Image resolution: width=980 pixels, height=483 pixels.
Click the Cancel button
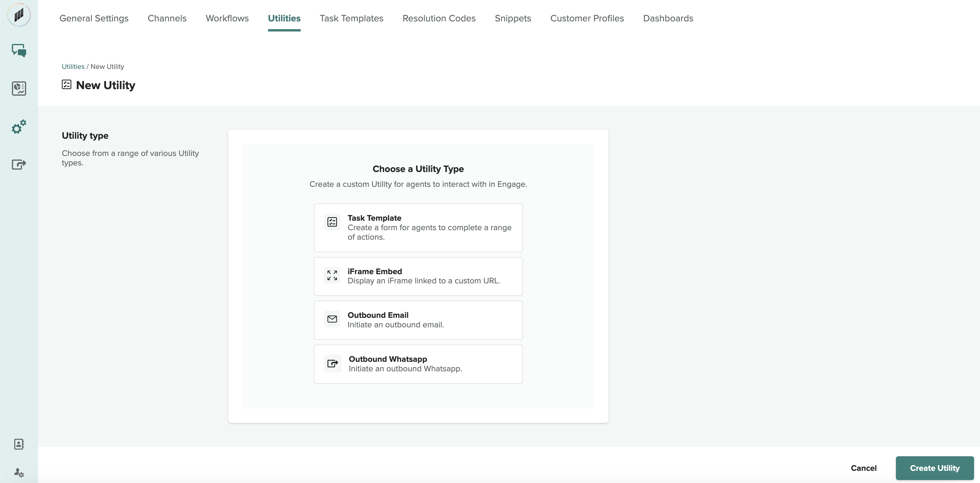click(863, 468)
